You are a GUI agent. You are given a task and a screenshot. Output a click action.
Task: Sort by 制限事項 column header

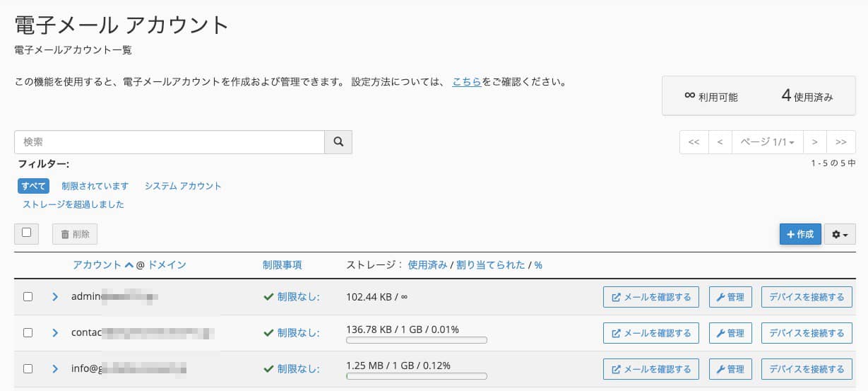coord(283,265)
